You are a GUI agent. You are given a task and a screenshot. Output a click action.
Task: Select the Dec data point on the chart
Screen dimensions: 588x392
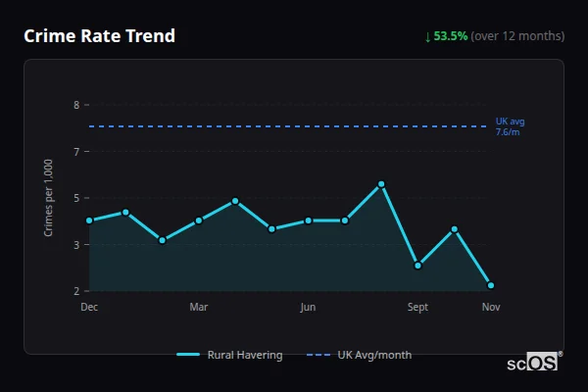[x=89, y=220]
